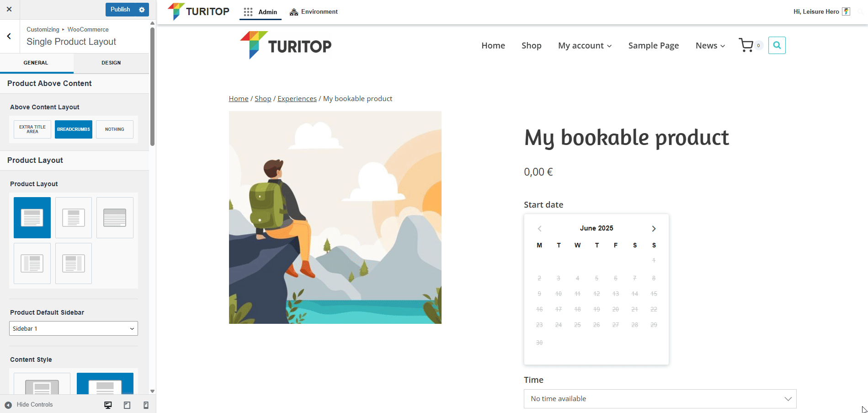Expand the My account menu
Image resolution: width=868 pixels, height=413 pixels.
coord(585,45)
